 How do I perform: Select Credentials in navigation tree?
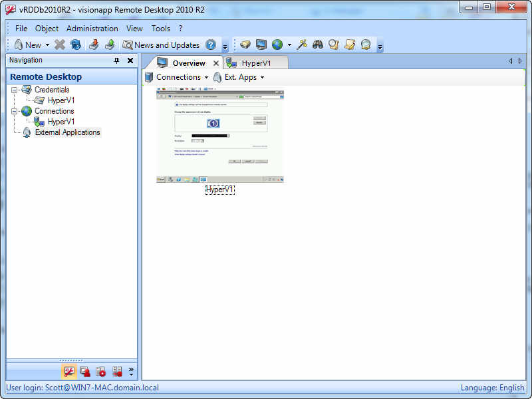point(52,90)
